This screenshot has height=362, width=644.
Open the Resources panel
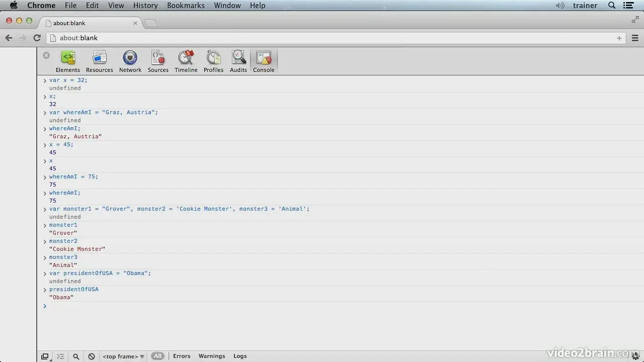pyautogui.click(x=100, y=62)
